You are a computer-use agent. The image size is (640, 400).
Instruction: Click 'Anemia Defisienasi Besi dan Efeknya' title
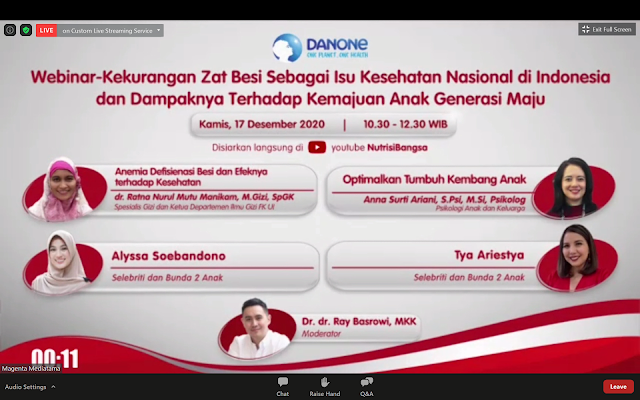coord(191,171)
